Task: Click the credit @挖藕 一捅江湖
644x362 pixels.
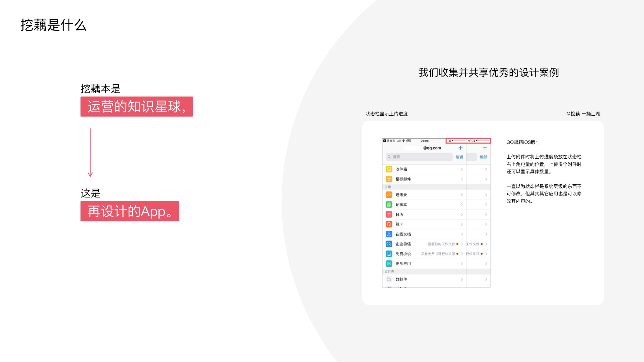Action: 583,114
